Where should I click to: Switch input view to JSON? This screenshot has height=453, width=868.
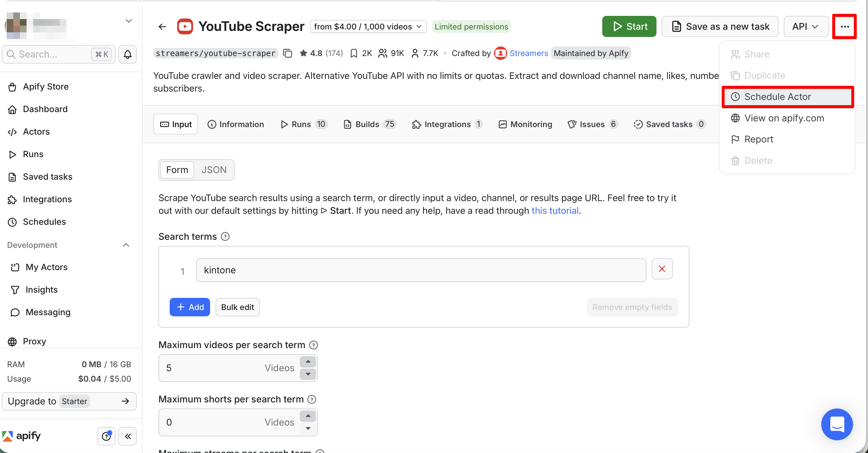click(214, 170)
